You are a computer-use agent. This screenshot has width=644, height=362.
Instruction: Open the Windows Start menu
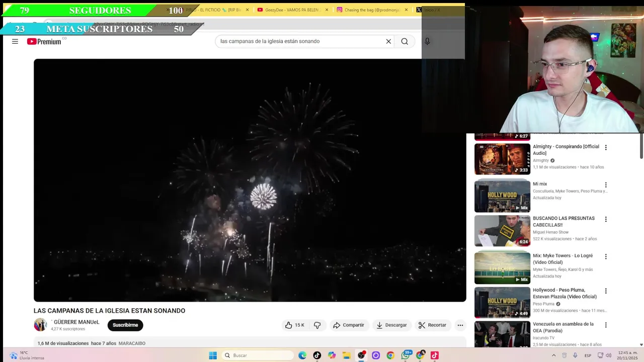pos(213,355)
